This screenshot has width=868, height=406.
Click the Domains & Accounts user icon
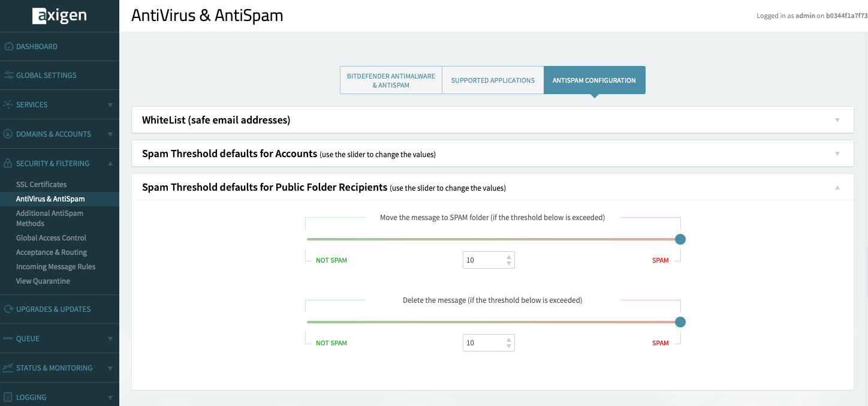(x=8, y=134)
